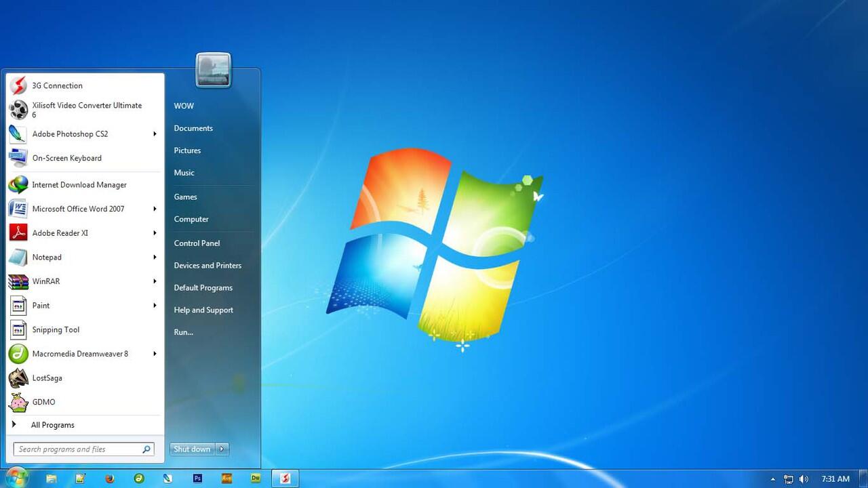Open shut down options arrow
Screen dimensions: 868x488
[x=222, y=449]
